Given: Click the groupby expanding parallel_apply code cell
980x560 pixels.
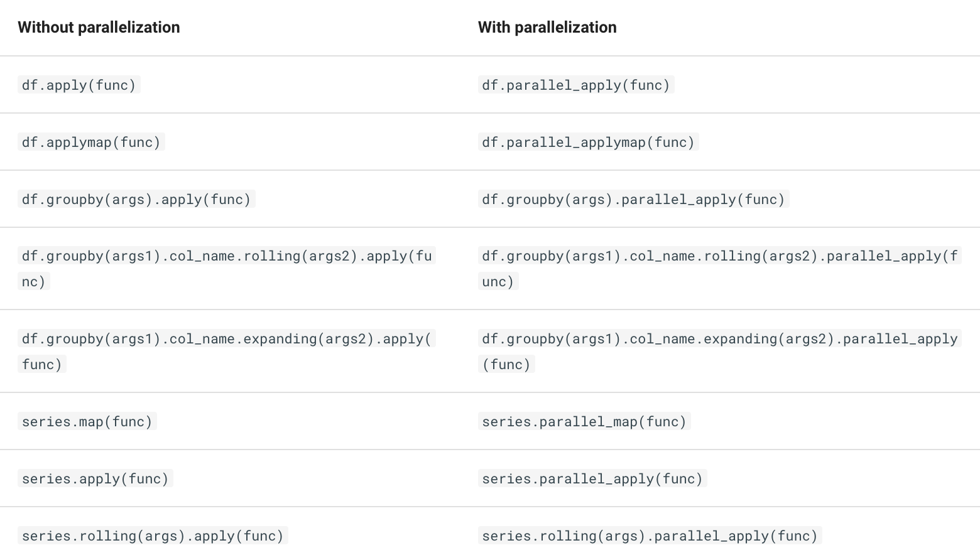Looking at the screenshot, I should pos(720,352).
